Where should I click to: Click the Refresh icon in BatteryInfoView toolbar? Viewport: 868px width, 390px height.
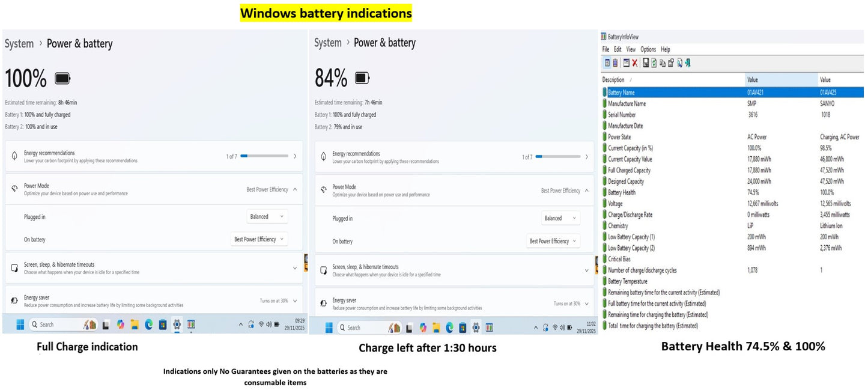click(x=654, y=63)
